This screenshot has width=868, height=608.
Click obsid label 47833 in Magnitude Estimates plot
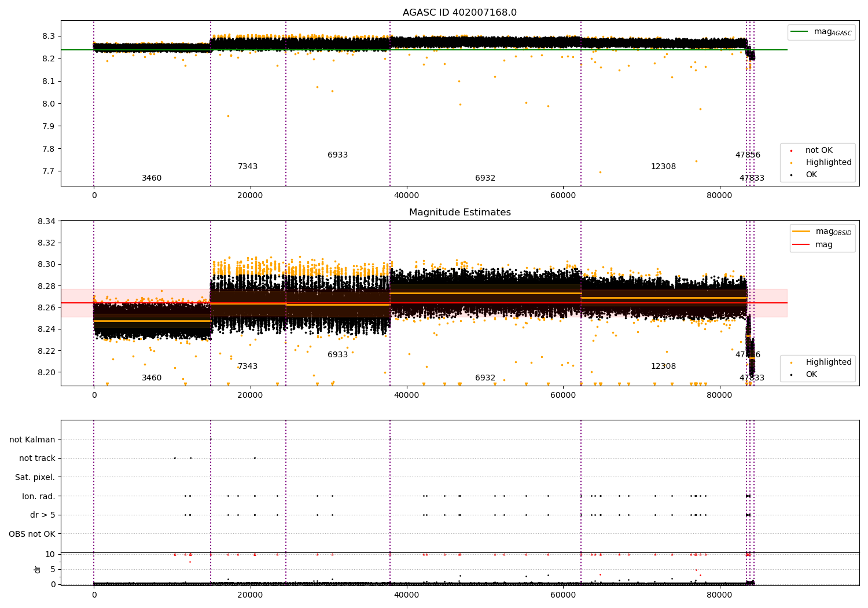point(752,378)
